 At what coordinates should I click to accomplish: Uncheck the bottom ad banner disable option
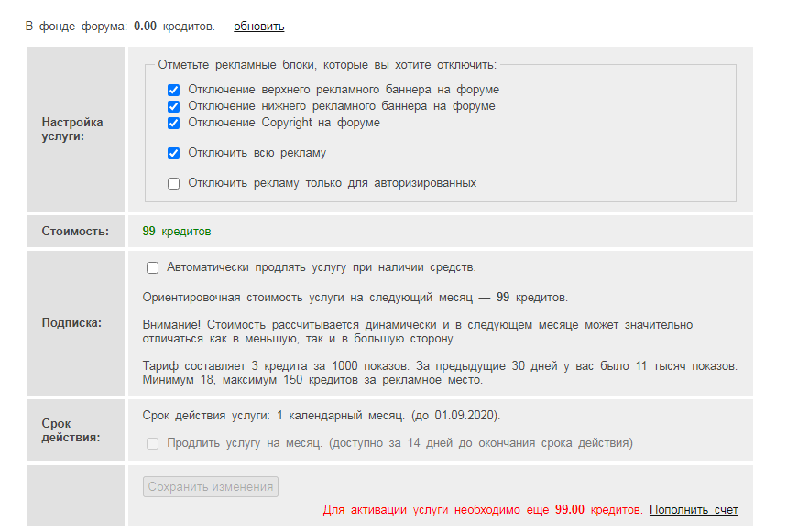tap(173, 106)
